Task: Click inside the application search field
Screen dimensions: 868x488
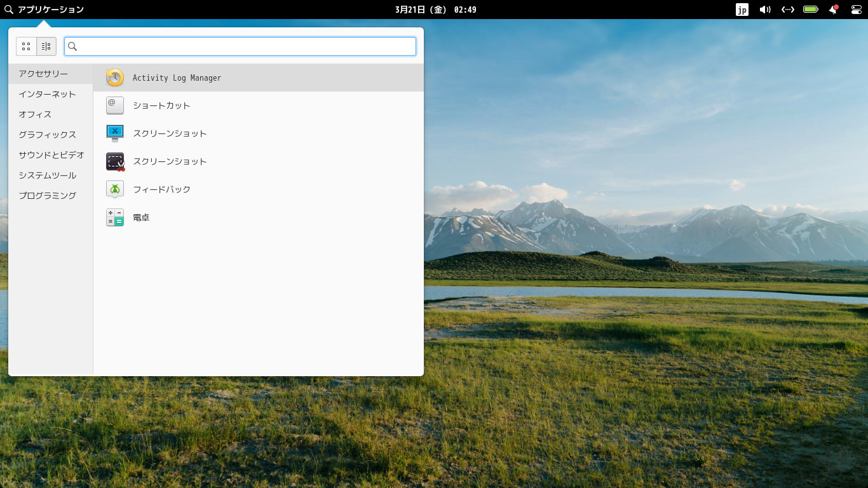Action: tap(240, 46)
